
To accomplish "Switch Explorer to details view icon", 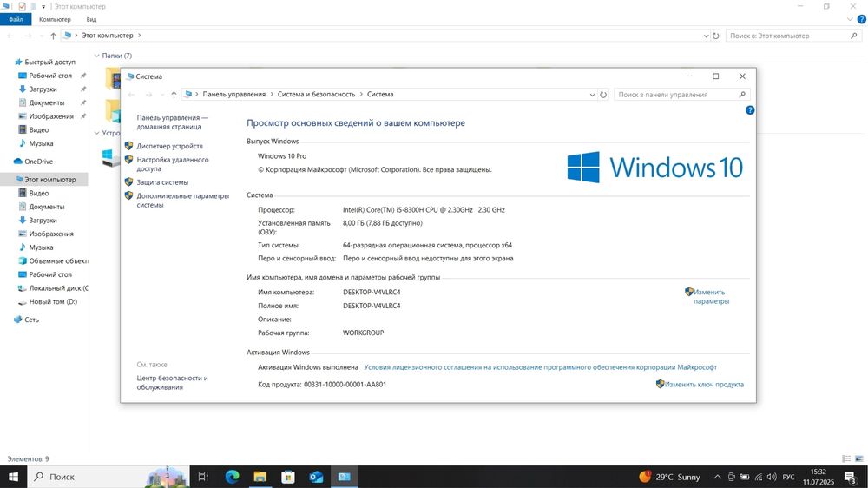I will (846, 458).
